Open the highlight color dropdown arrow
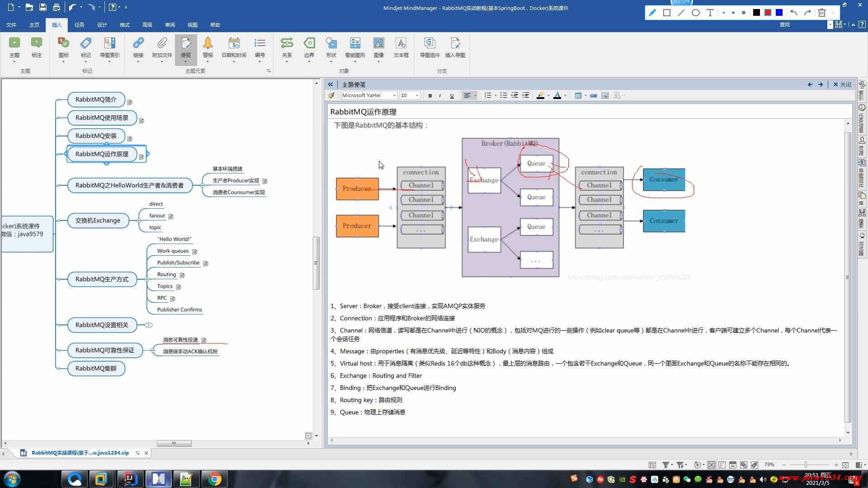The width and height of the screenshot is (868, 488). (548, 95)
